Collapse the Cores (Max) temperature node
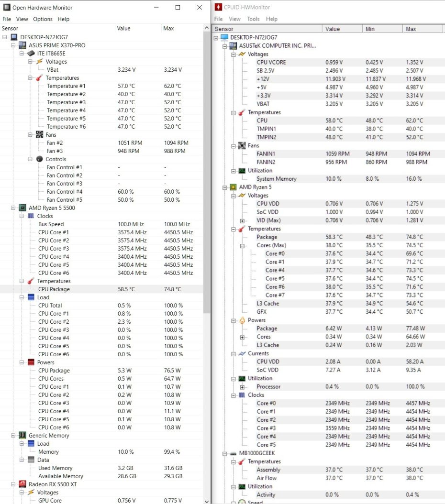This screenshot has height=504, width=445. coord(242,246)
